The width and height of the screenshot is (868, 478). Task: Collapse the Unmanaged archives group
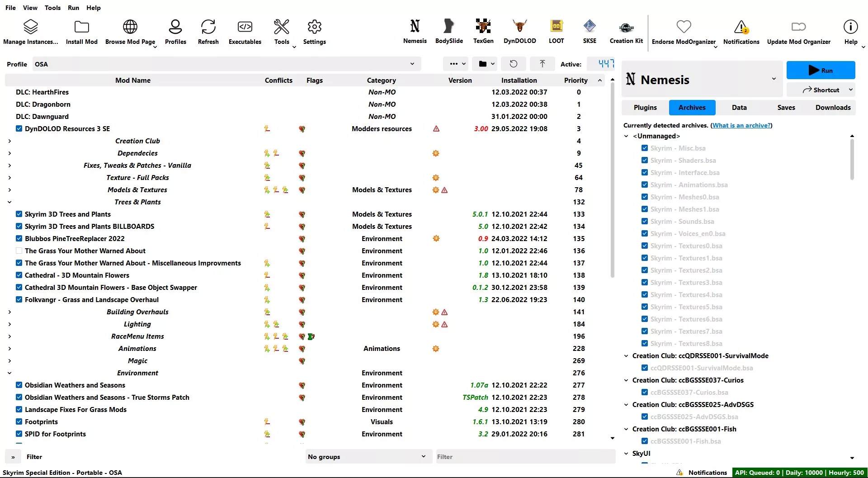pos(626,136)
